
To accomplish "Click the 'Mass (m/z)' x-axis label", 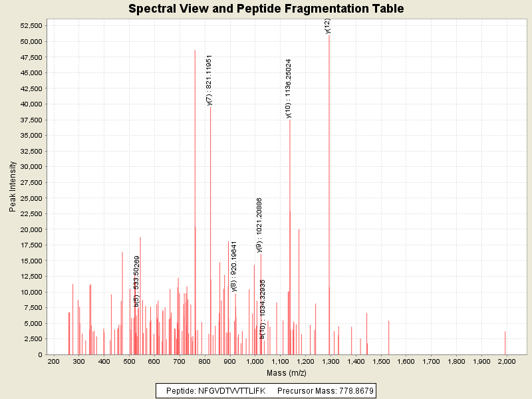I will click(x=278, y=373).
